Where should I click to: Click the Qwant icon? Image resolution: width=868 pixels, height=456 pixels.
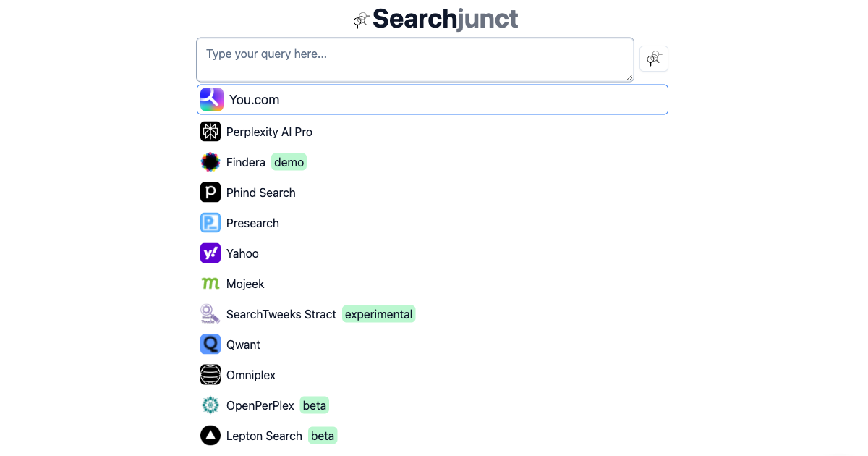(210, 344)
